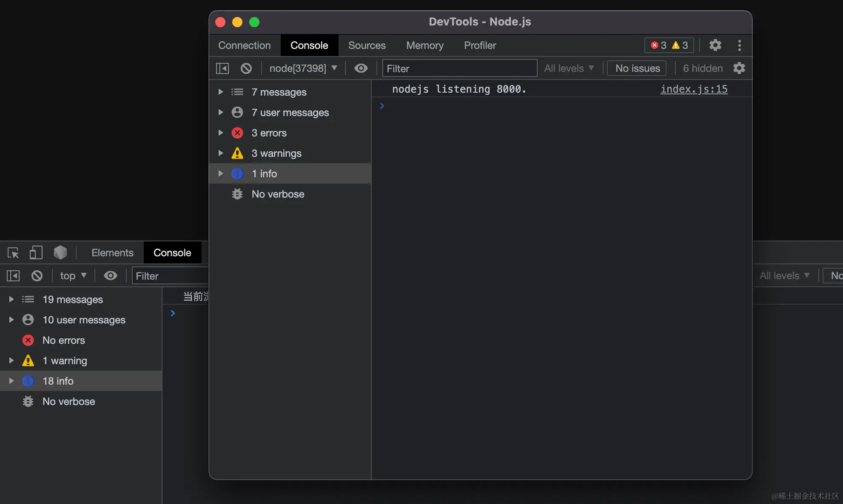Clear console in Node.js DevTools

click(x=246, y=68)
